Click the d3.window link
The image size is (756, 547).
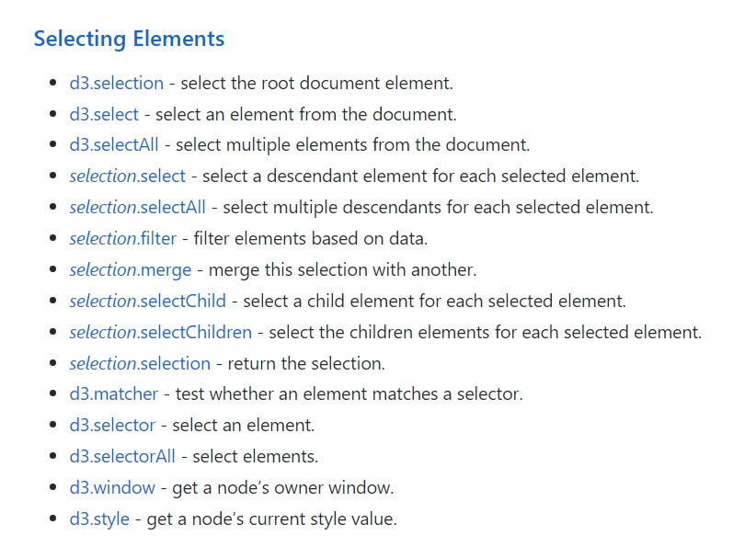point(112,487)
